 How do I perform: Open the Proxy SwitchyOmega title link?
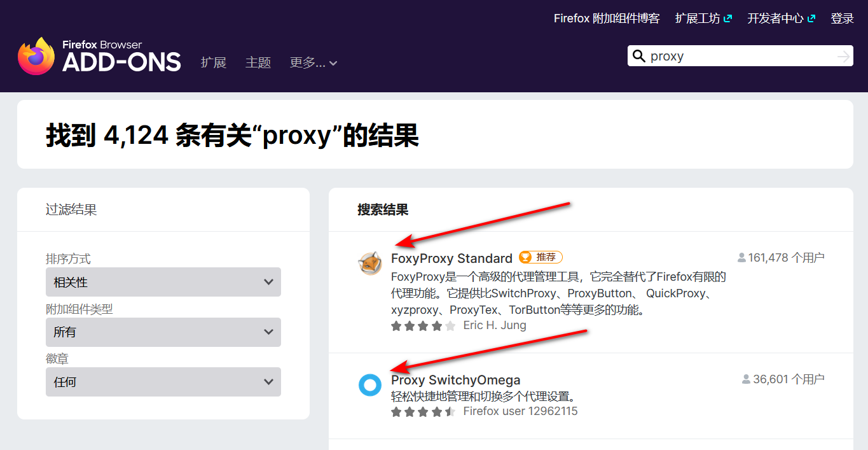tap(455, 380)
